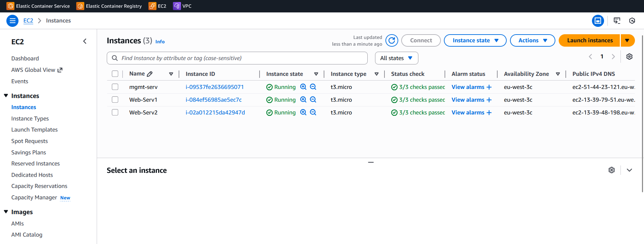This screenshot has height=244, width=644.
Task: Toggle the hamburger navigation menu
Action: click(12, 21)
